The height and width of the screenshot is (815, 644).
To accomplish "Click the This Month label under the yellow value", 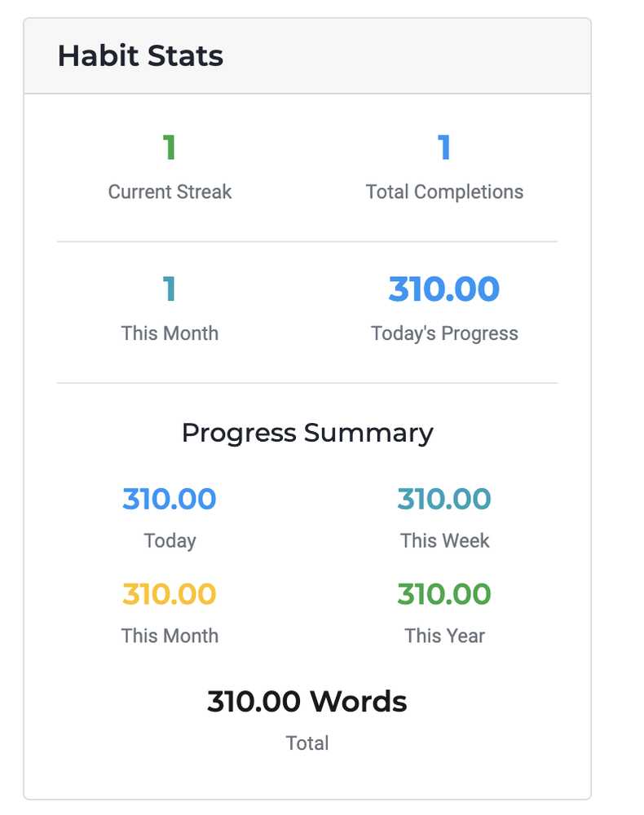I will pyautogui.click(x=170, y=636).
